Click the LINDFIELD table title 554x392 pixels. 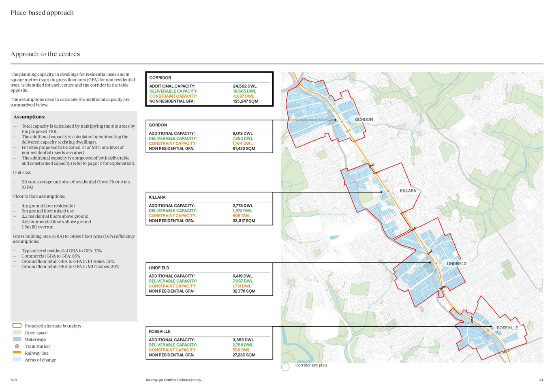159,268
